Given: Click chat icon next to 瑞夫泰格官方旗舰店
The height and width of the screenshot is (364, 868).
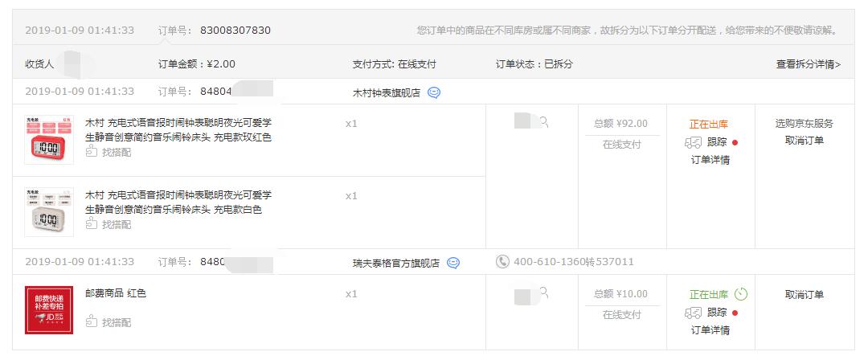Looking at the screenshot, I should [x=453, y=264].
